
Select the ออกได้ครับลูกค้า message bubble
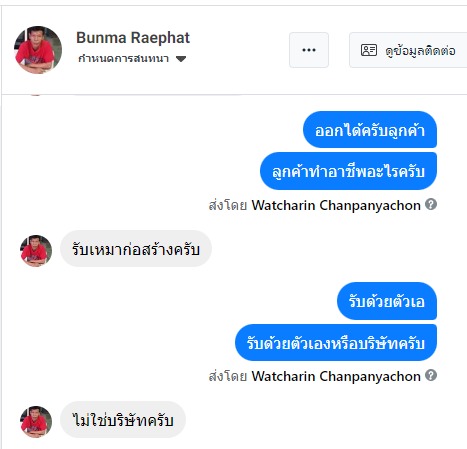370,130
